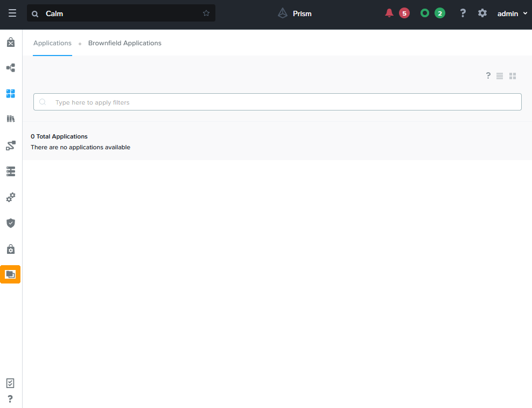
Task: Expand the admin user dropdown
Action: 512,13
